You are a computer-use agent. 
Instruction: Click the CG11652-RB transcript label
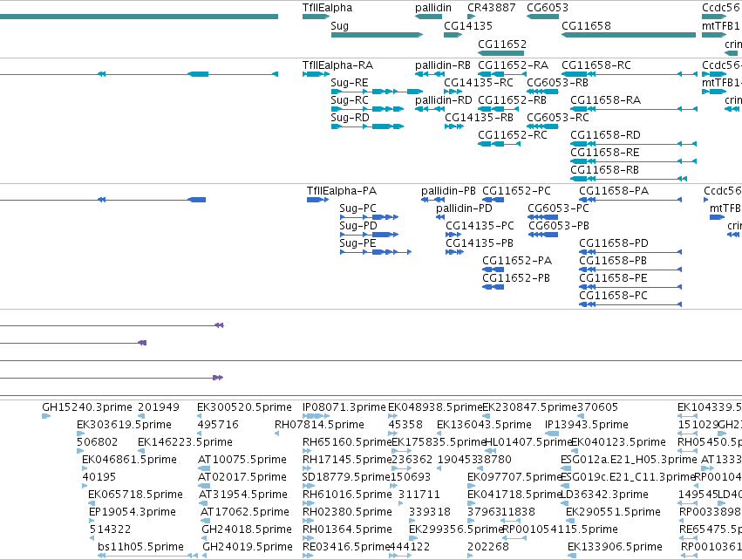point(512,100)
